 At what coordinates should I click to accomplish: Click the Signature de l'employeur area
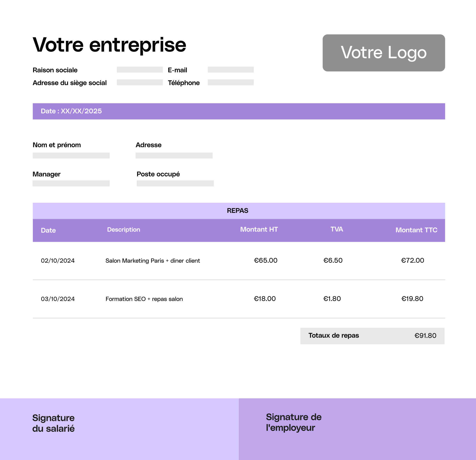tap(357, 429)
